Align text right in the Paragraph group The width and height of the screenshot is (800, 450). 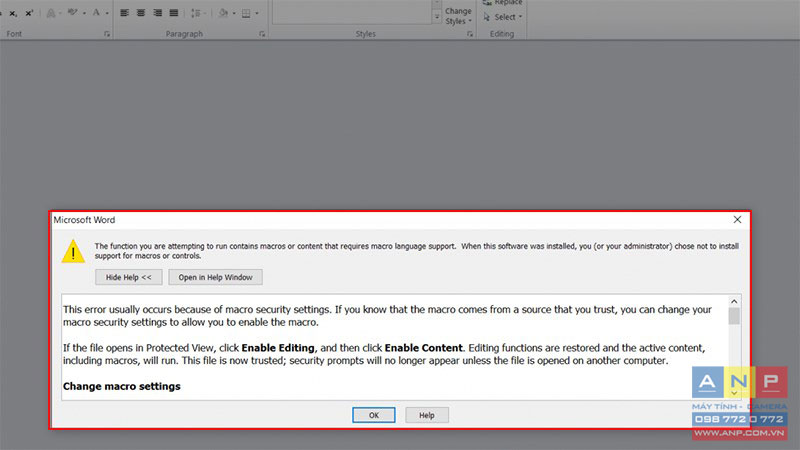(x=158, y=13)
